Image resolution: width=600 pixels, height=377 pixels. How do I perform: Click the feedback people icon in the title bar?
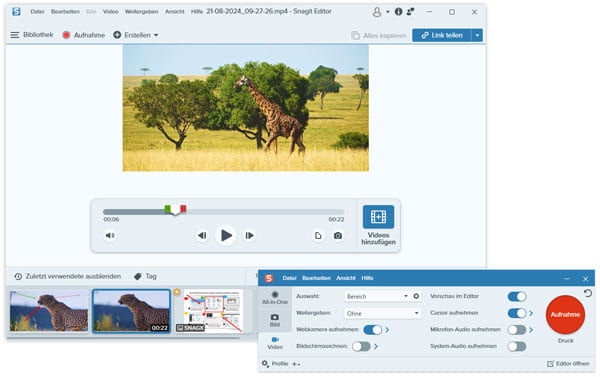pyautogui.click(x=410, y=11)
